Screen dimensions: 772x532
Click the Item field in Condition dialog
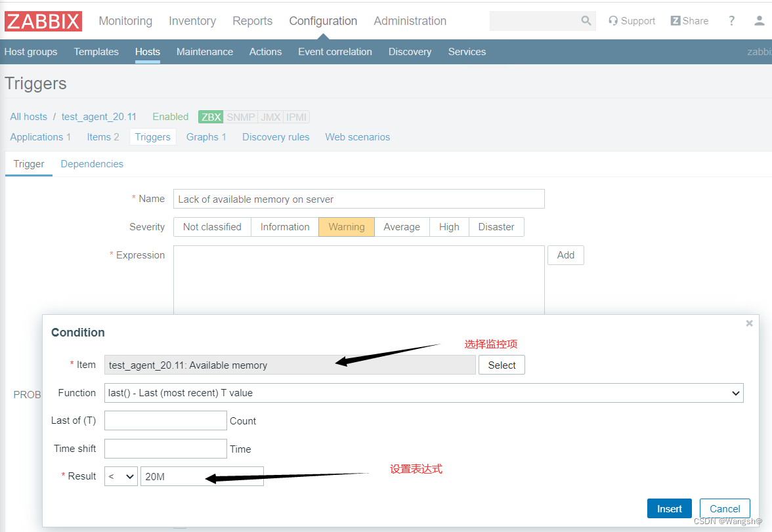coord(290,365)
